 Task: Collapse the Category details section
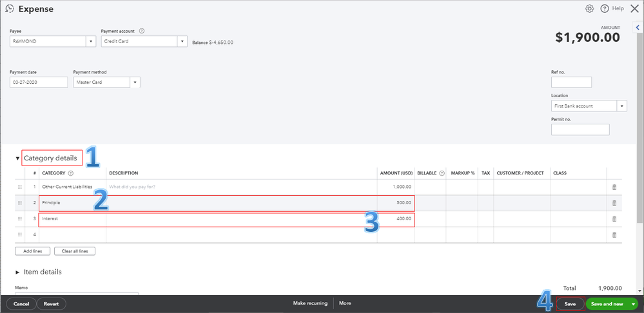tap(17, 158)
